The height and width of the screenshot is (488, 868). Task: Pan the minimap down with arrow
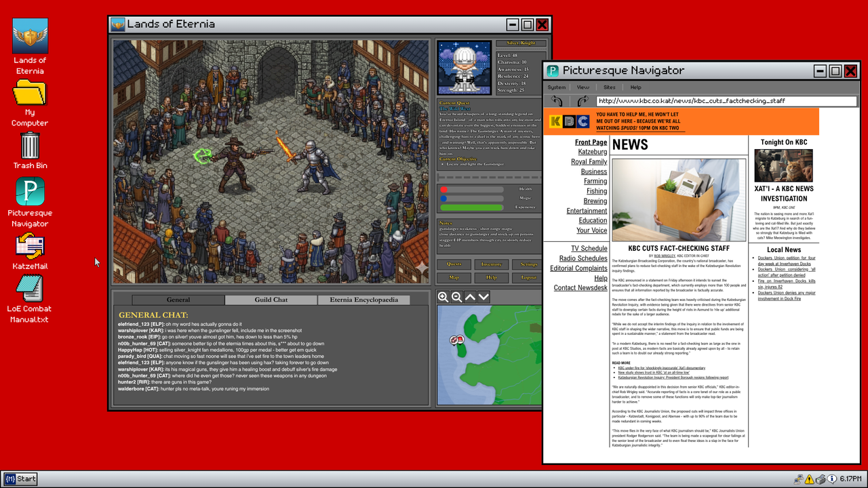tap(484, 297)
